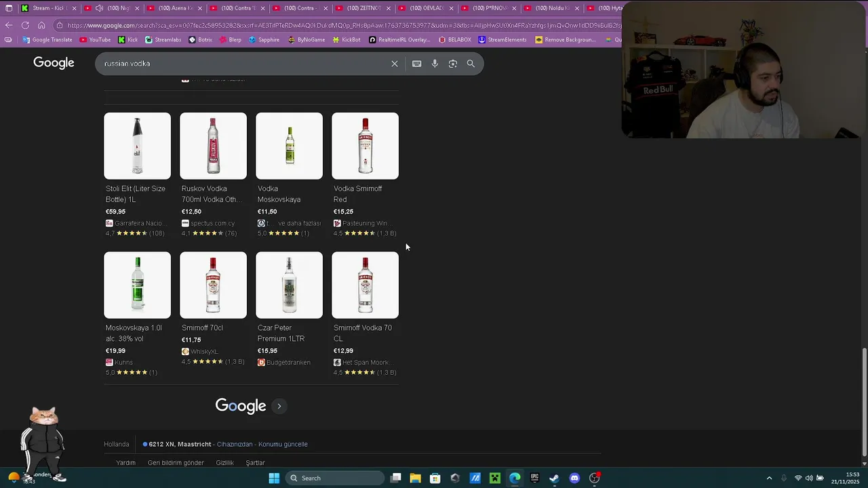Open the RealtimeIRL Overlay bookmark
Image resolution: width=868 pixels, height=488 pixels.
[x=400, y=39]
